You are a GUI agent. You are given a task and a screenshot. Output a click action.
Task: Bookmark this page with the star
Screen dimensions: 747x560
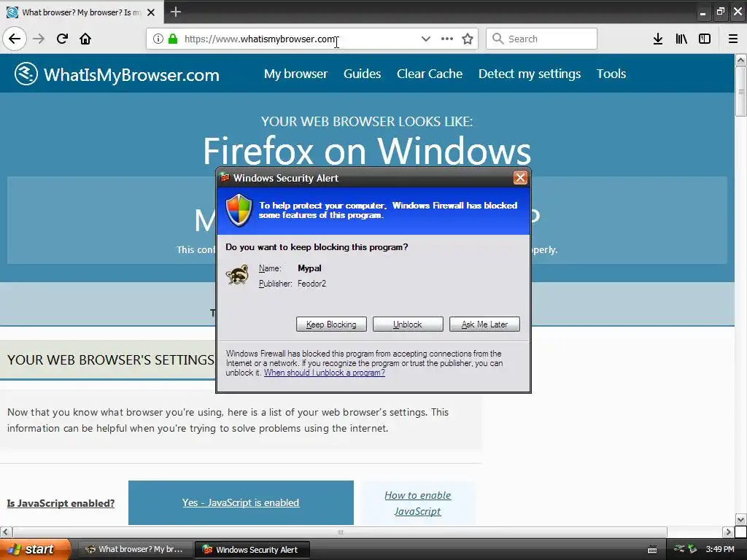coord(468,39)
